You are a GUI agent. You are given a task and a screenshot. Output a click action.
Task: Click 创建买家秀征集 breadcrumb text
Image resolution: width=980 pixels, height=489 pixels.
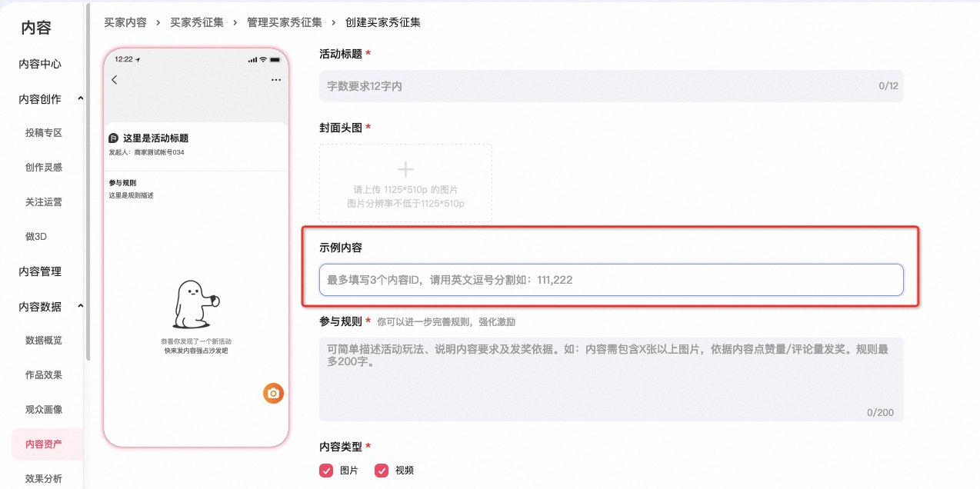(x=383, y=22)
